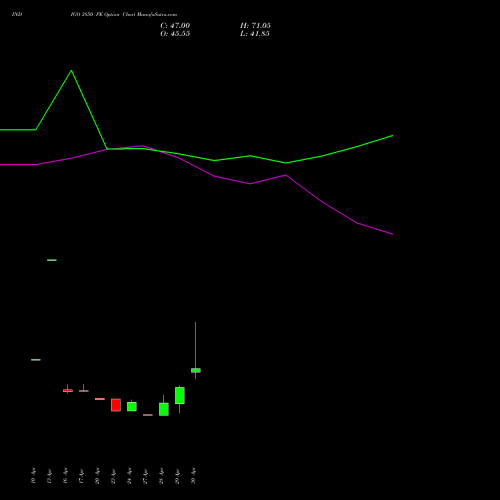Click the 'IND' label at the top left
The image size is (500, 500).
17,14
